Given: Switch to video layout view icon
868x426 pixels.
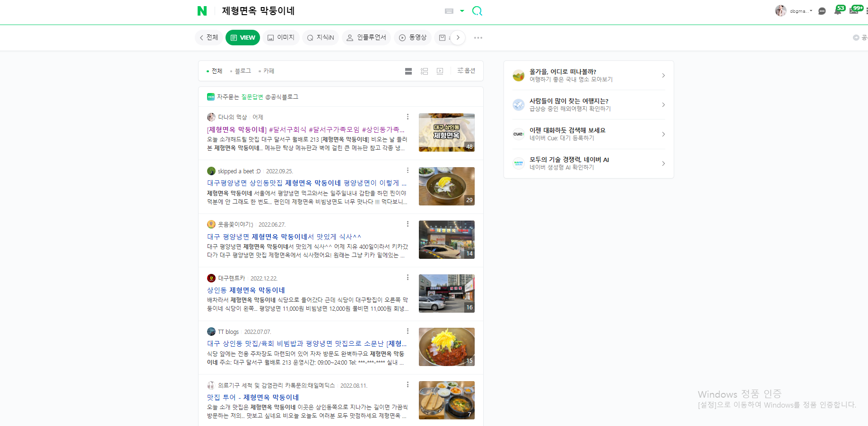Looking at the screenshot, I should [440, 71].
